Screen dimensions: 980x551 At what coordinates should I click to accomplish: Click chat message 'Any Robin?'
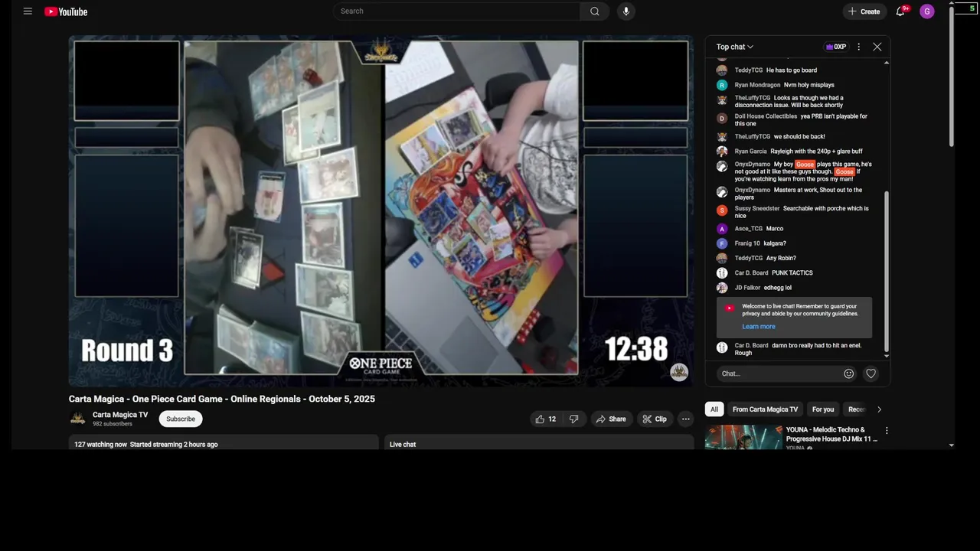[781, 259]
